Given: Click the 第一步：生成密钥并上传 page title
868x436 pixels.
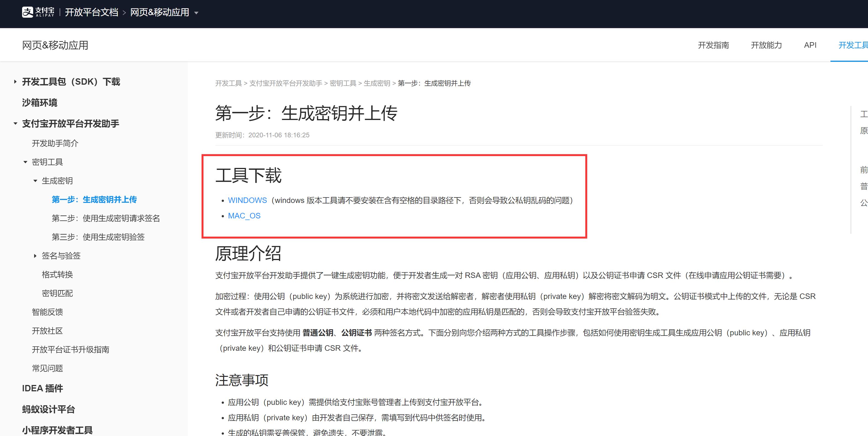Looking at the screenshot, I should (306, 113).
